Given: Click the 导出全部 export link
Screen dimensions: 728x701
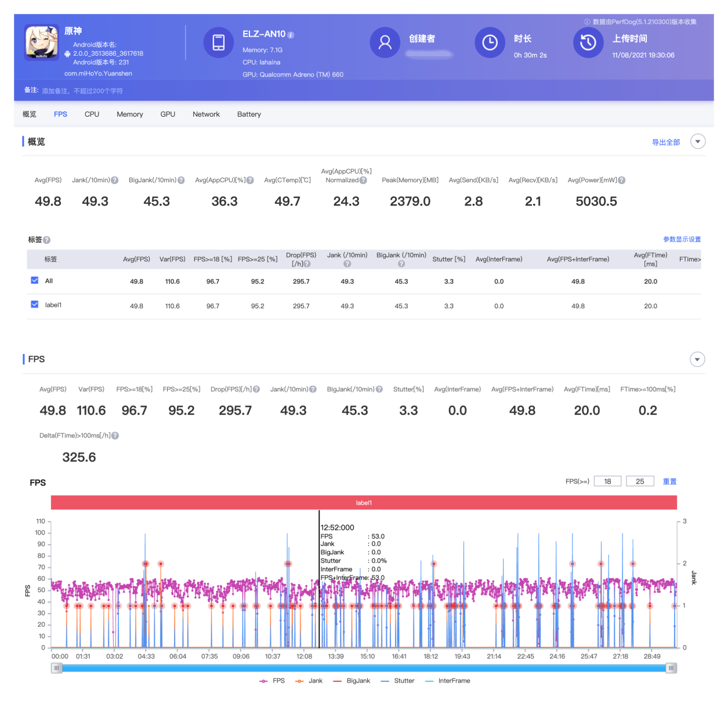Looking at the screenshot, I should click(x=665, y=142).
